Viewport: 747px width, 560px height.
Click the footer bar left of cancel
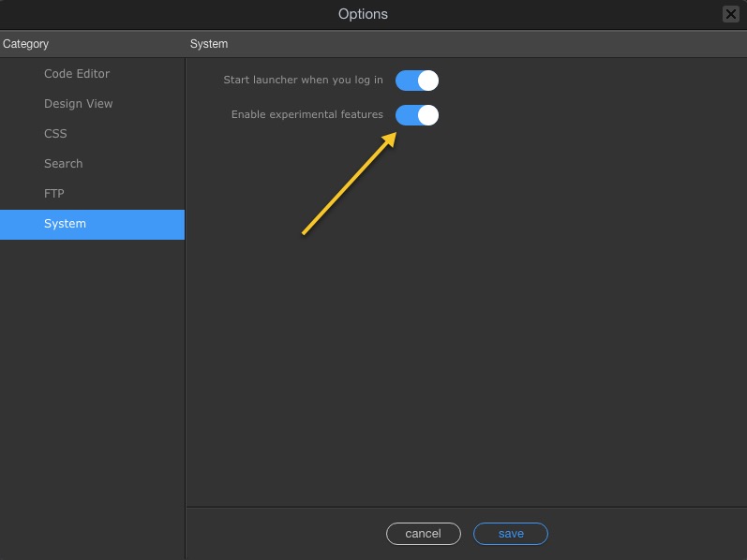(281, 534)
